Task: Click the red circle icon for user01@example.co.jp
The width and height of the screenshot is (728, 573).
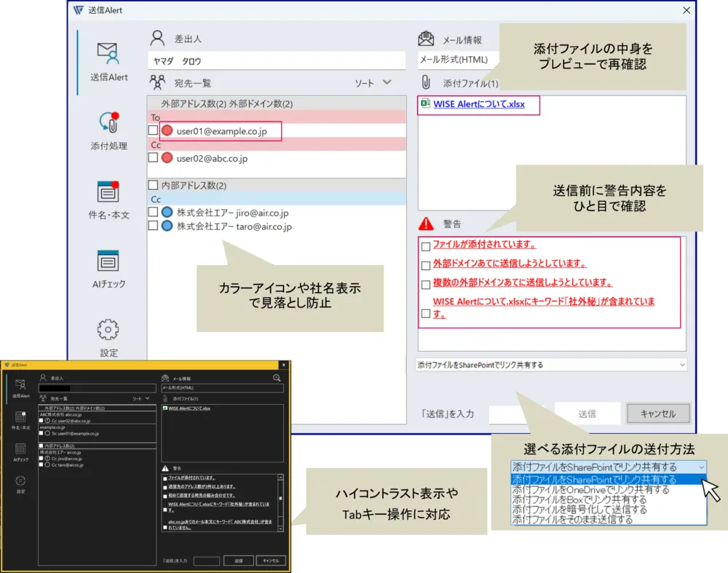Action: pyautogui.click(x=167, y=131)
